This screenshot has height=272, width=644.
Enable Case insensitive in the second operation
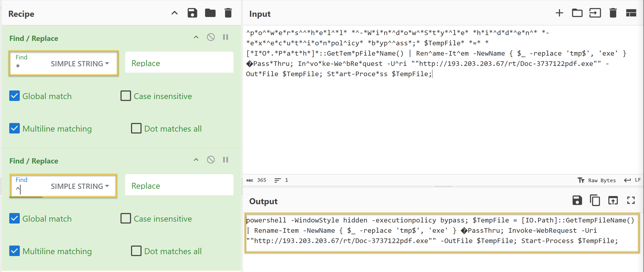[x=126, y=219]
